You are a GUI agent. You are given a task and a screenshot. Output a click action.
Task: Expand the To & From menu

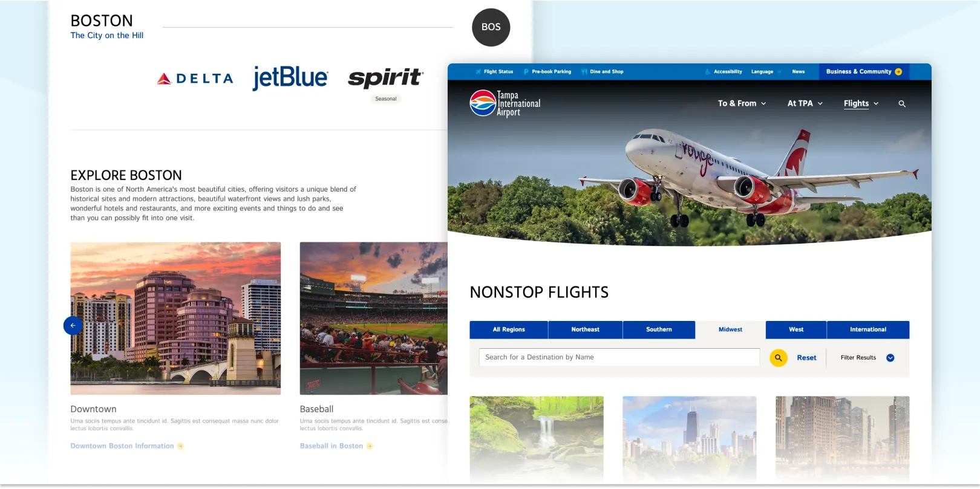click(742, 103)
